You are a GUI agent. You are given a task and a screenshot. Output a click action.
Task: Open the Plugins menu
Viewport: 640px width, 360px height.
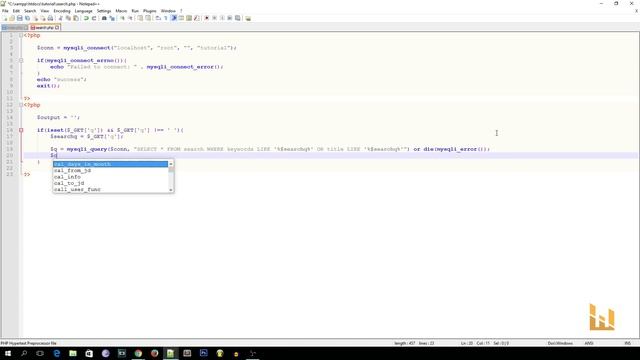tap(150, 11)
